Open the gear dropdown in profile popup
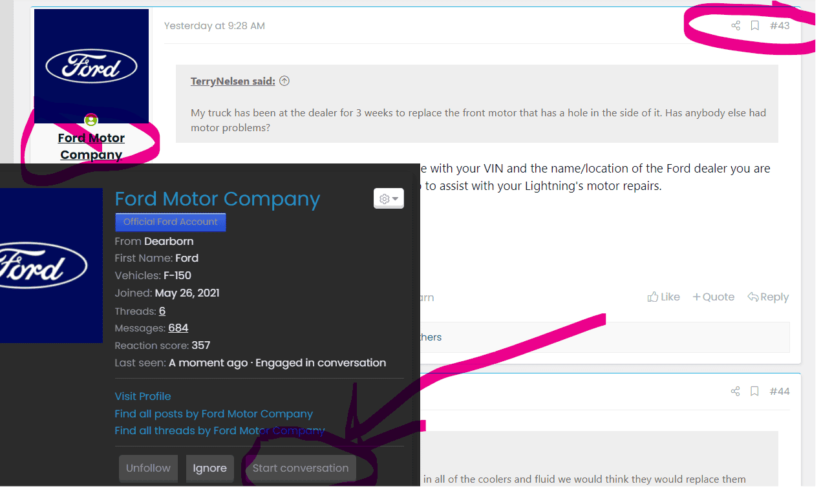Viewport: 832px width, 504px height. tap(389, 198)
